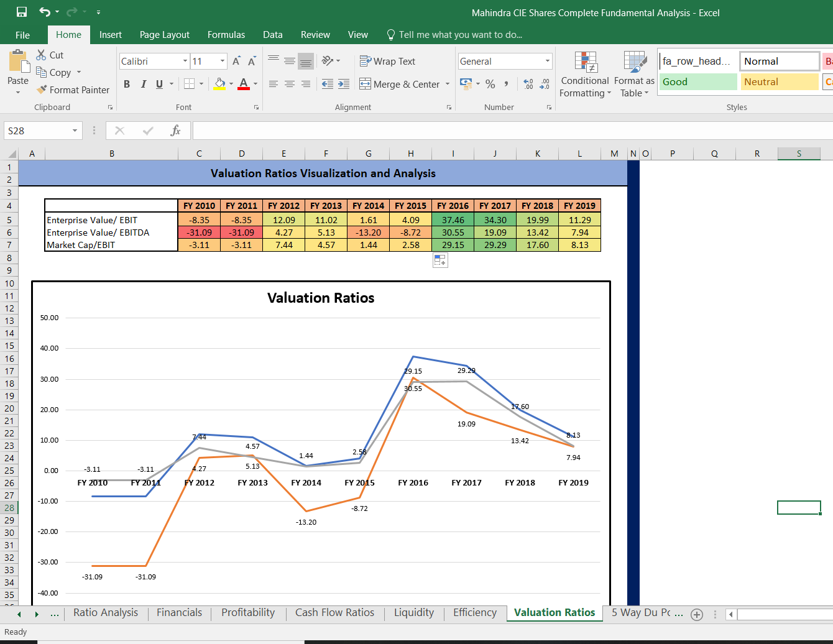This screenshot has height=644, width=833.
Task: Click the Redo arrow icon
Action: click(x=71, y=12)
